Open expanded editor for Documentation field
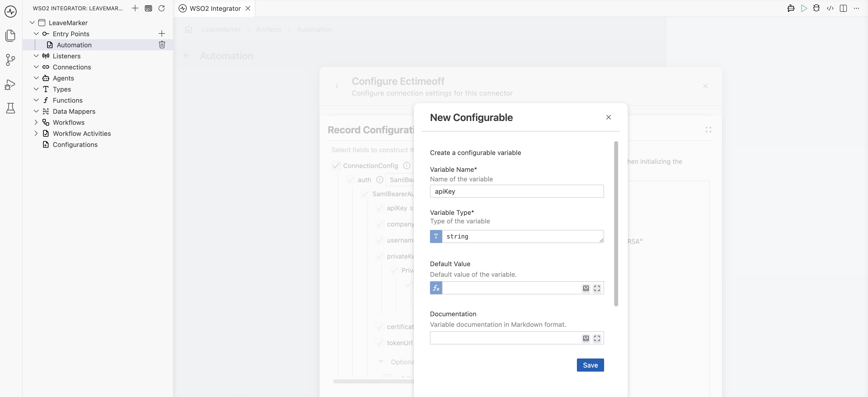 click(597, 338)
